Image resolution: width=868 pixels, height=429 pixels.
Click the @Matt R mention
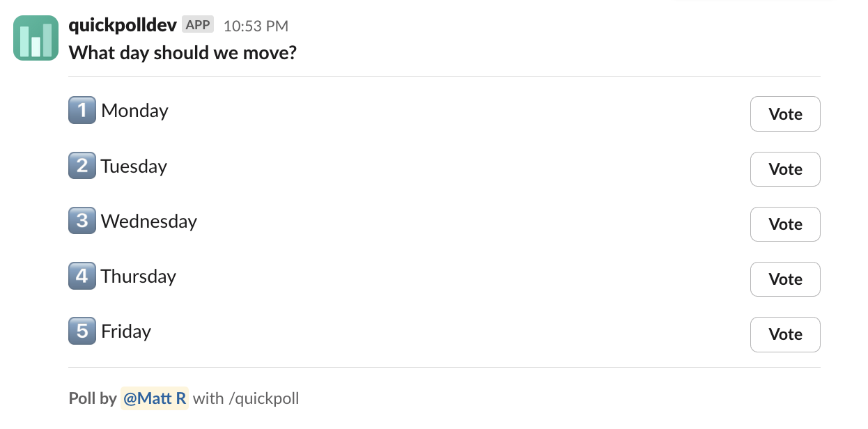(154, 398)
